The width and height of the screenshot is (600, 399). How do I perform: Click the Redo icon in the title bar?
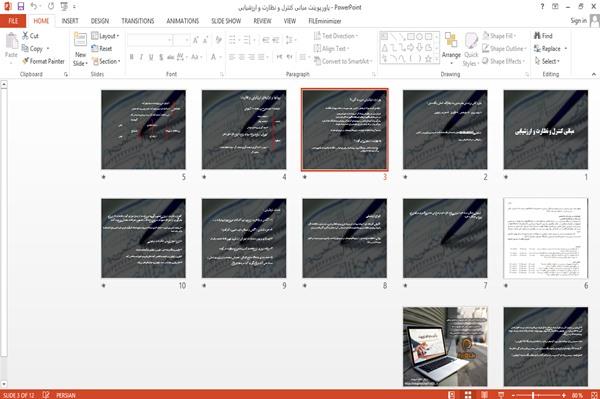51,7
